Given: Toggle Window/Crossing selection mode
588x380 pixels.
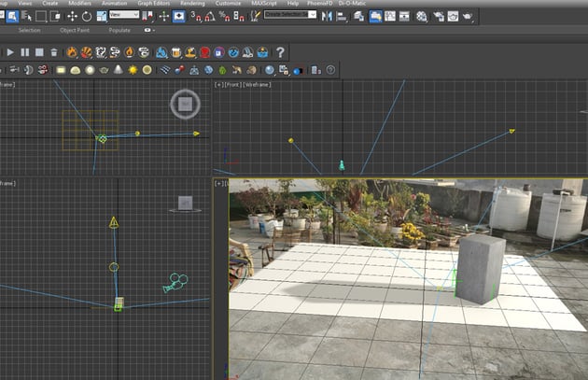Looking at the screenshot, I should pos(55,16).
